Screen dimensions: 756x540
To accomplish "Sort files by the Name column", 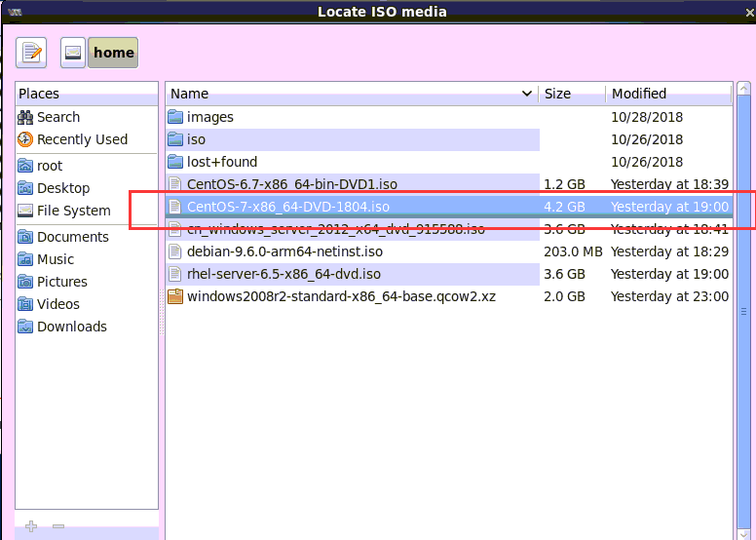I will (351, 94).
